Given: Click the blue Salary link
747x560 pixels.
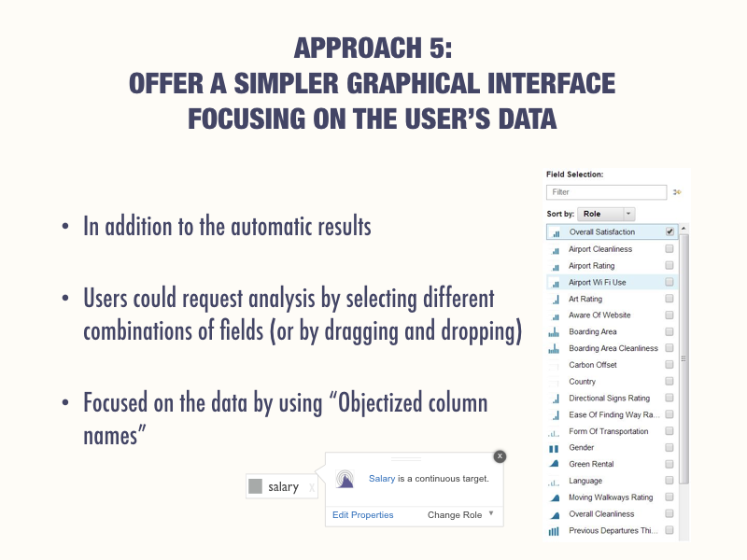Looking at the screenshot, I should pyautogui.click(x=381, y=479).
